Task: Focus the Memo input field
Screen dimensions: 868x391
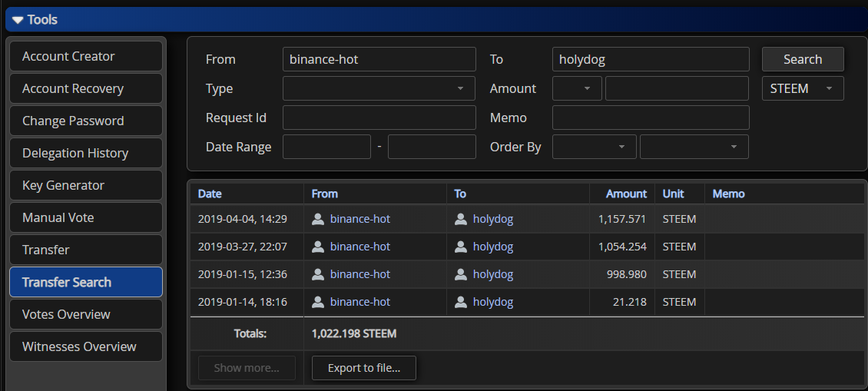Action: 650,118
